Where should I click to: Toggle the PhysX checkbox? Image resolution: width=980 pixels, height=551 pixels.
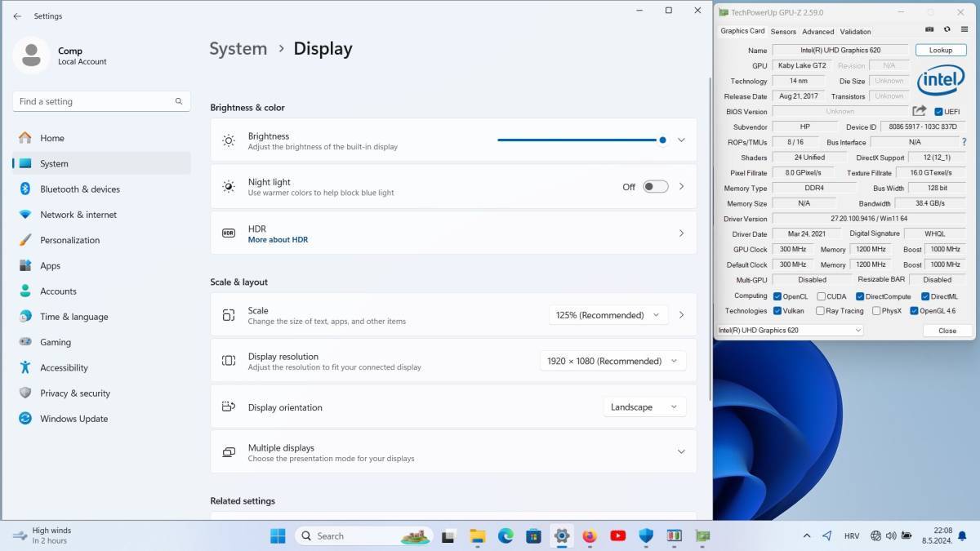876,311
